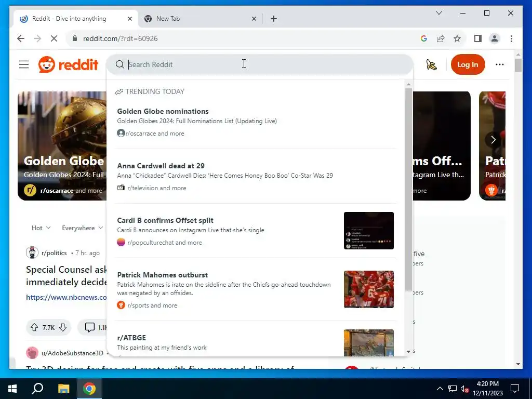Screen dimensions: 532x399
Task: Advance the trending carousel with next arrow
Action: pos(493,139)
